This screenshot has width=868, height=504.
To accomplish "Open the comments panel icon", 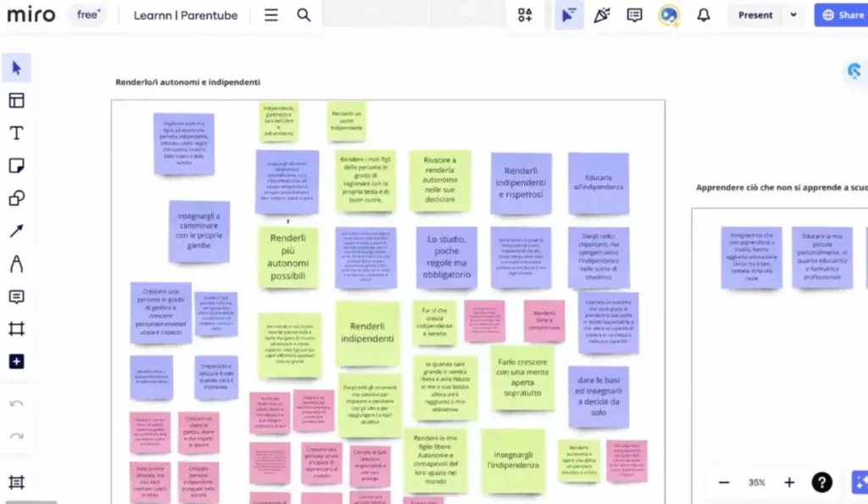I will click(x=634, y=15).
